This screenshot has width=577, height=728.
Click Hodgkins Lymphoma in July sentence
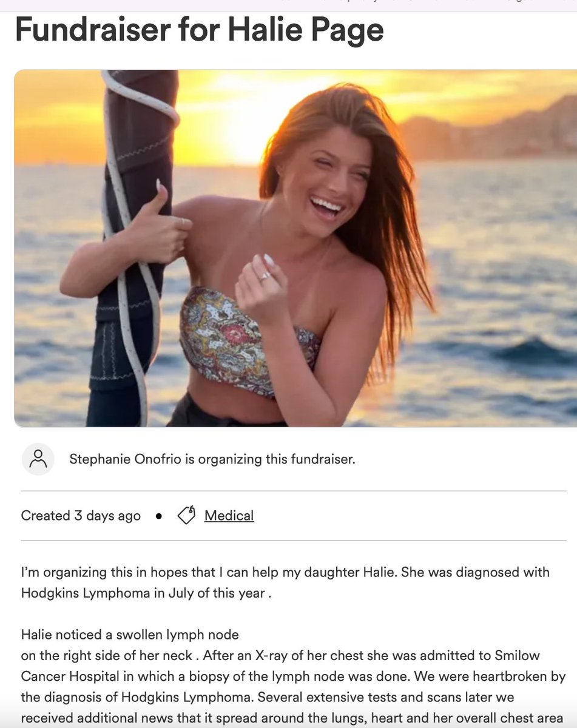click(x=146, y=593)
